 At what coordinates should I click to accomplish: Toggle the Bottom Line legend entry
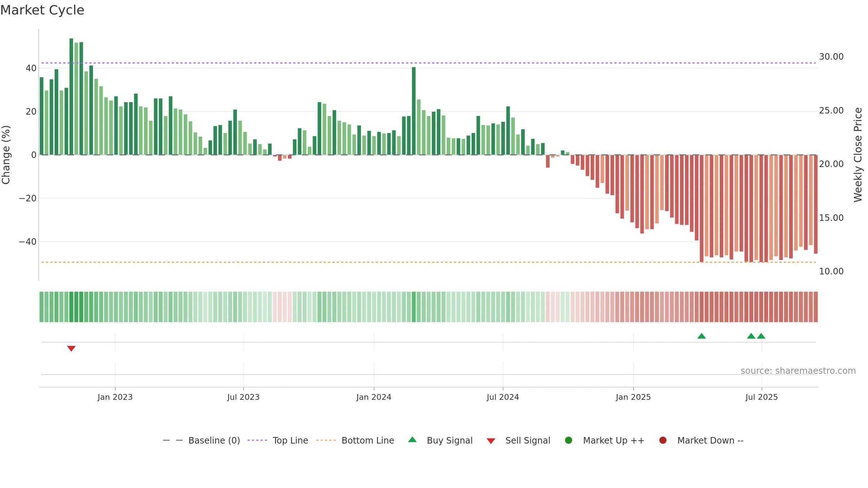click(x=355, y=440)
